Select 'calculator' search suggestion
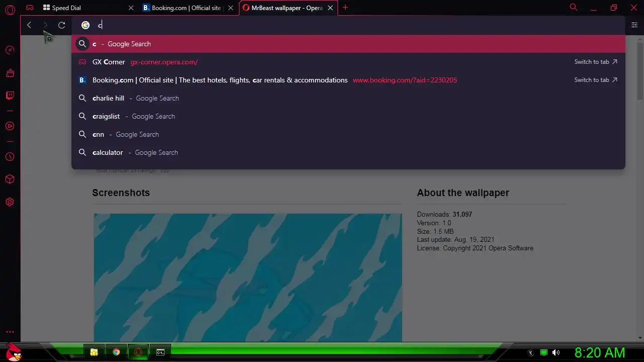This screenshot has height=362, width=644. tap(348, 152)
